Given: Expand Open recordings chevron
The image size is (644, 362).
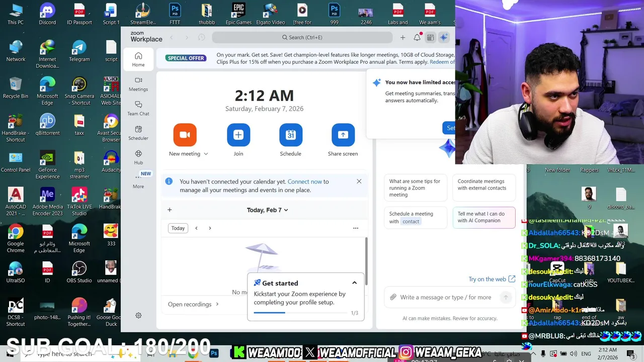Looking at the screenshot, I should point(217,304).
